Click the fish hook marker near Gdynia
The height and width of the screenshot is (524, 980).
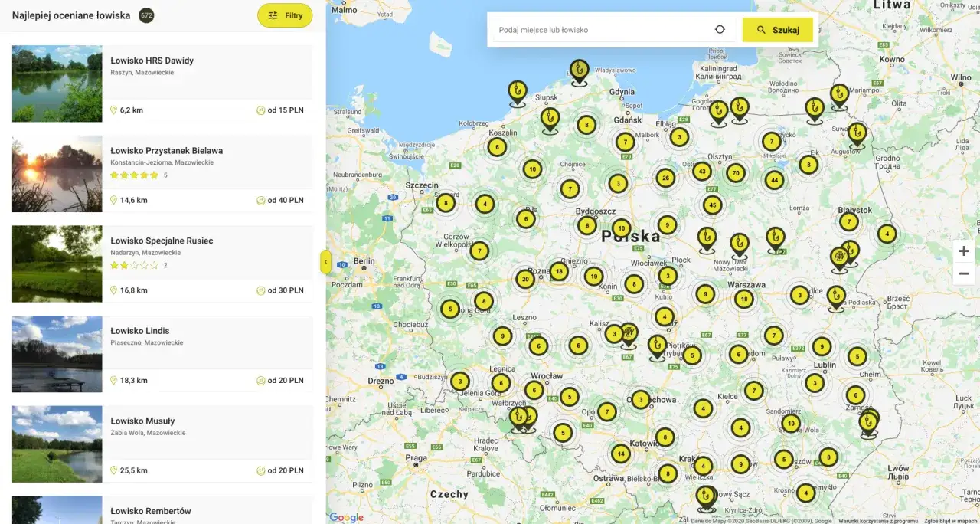(579, 69)
